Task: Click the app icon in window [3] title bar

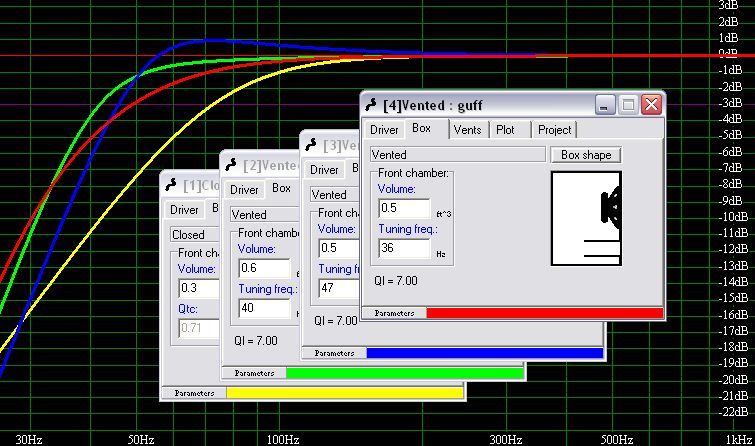Action: [x=311, y=144]
